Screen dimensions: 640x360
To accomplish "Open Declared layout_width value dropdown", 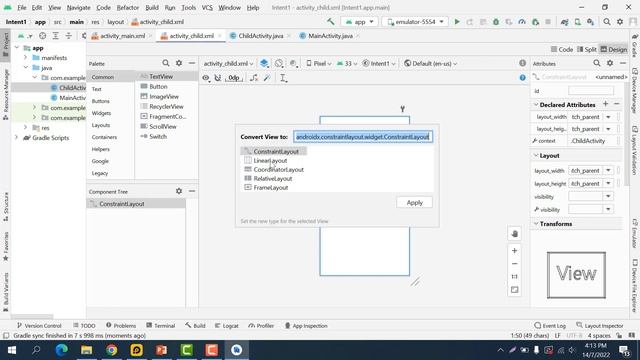I will tap(608, 117).
